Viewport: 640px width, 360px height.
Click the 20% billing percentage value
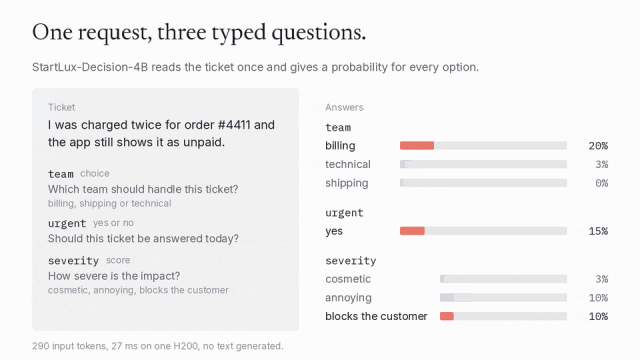(x=598, y=146)
